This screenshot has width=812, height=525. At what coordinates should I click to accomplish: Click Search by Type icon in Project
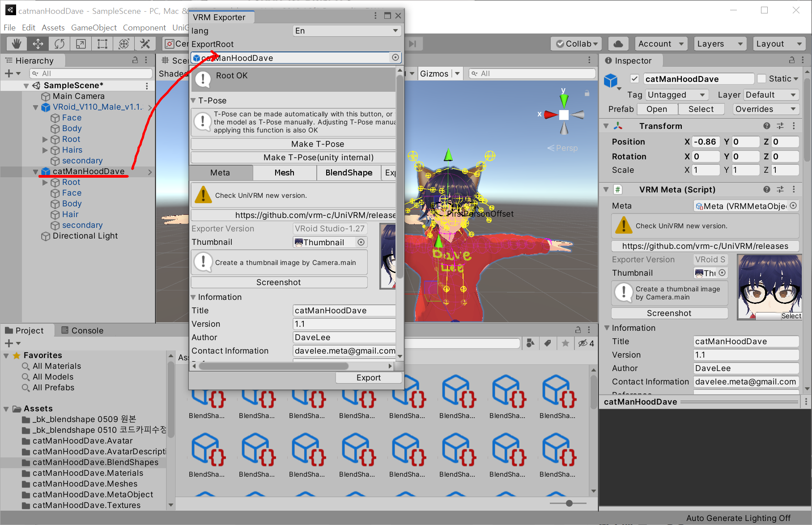[x=531, y=343]
